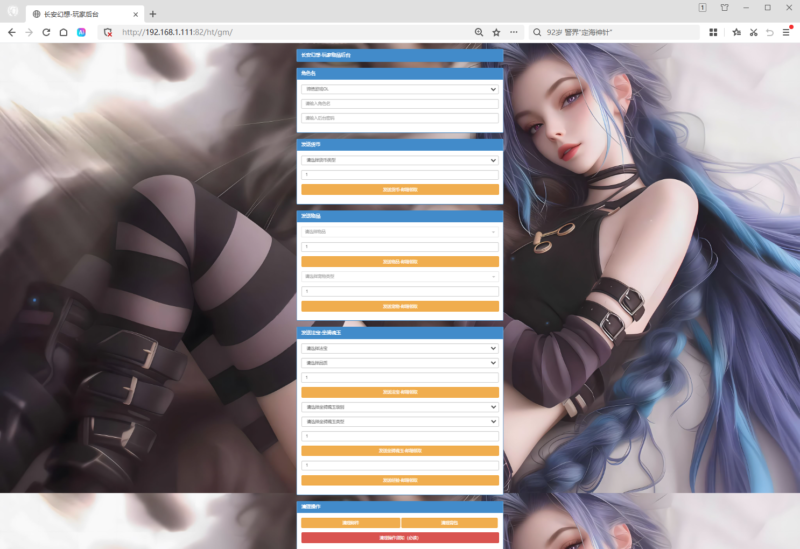Open a new tab with the plus button
800x549 pixels.
(153, 14)
